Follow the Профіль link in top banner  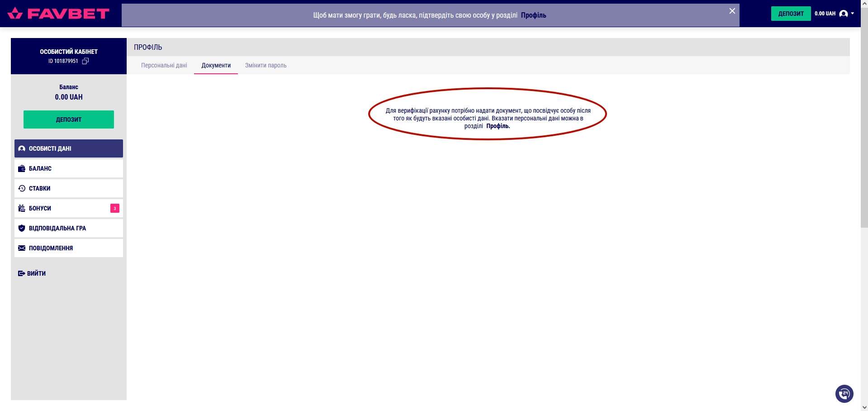point(533,15)
